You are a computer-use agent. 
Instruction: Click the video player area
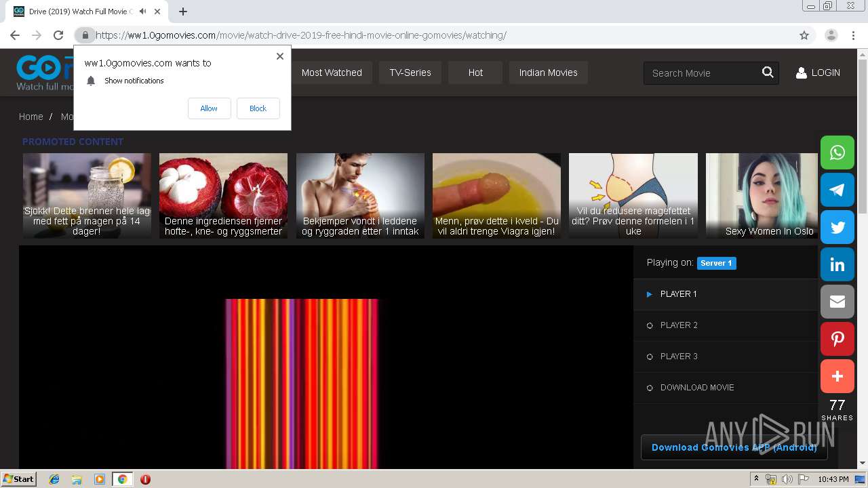click(x=325, y=357)
